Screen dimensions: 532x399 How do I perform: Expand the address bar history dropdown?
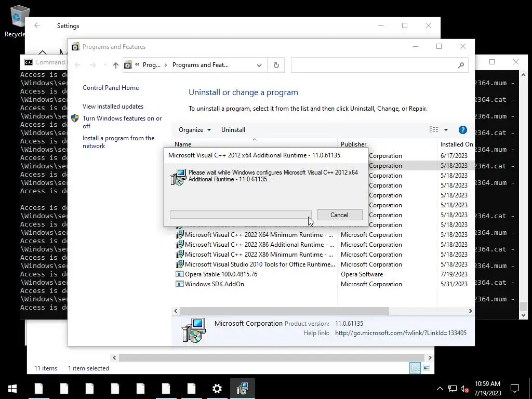(259, 65)
